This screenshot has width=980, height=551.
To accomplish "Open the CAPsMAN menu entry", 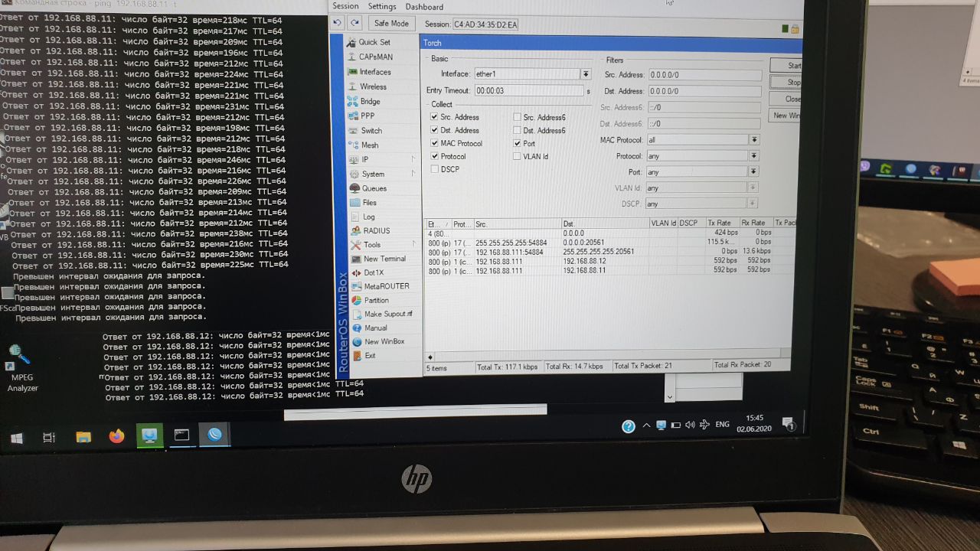I will (375, 57).
